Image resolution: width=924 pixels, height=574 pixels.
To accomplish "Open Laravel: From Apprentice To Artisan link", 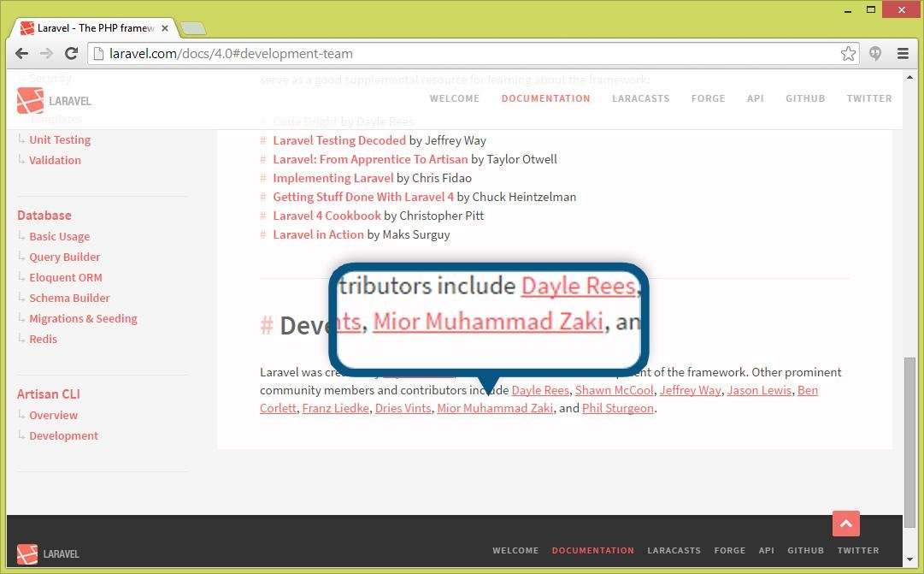I will tap(370, 159).
